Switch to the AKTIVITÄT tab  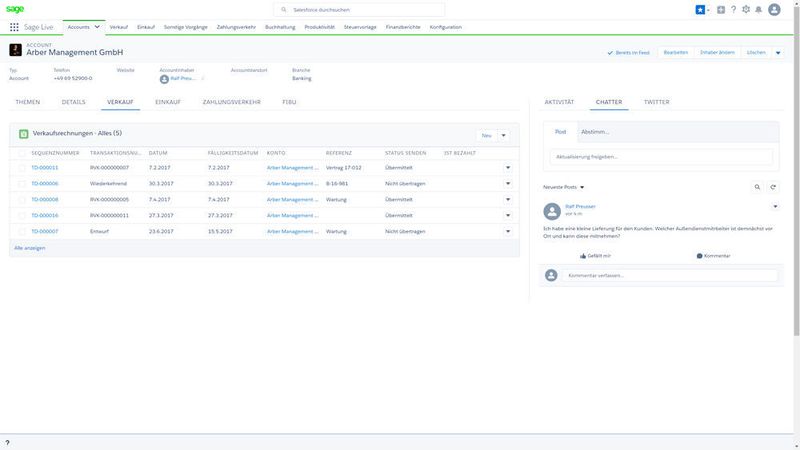click(559, 102)
